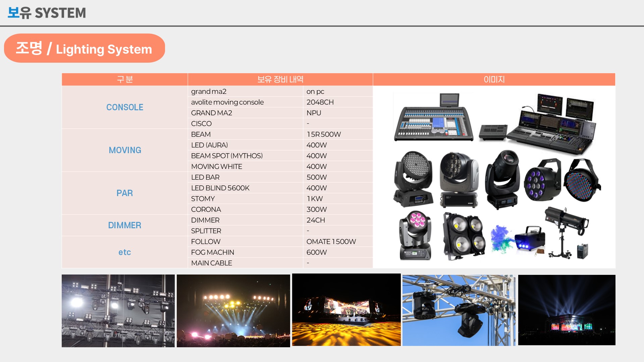Image resolution: width=644 pixels, height=362 pixels.
Task: Open the yellow gobo floor projection photo
Action: (x=346, y=310)
